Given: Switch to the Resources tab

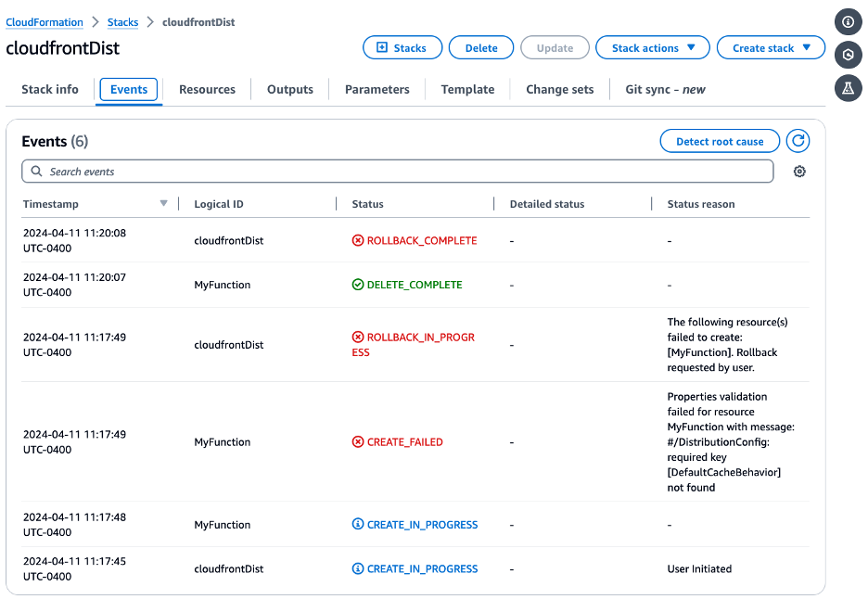Looking at the screenshot, I should [207, 89].
